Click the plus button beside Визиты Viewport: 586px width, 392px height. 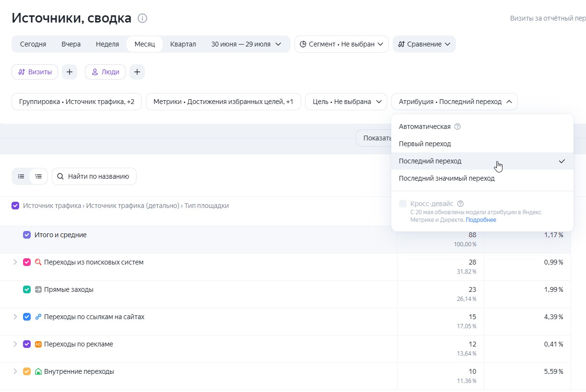coord(70,72)
